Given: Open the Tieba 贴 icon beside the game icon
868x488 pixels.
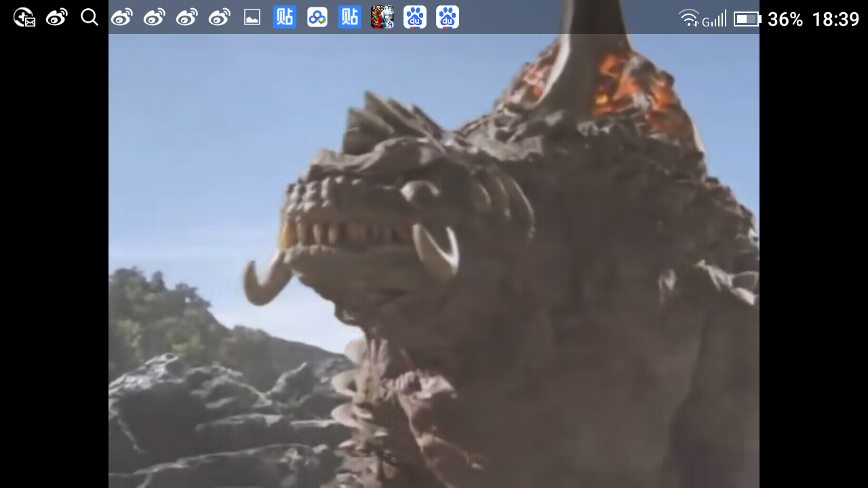Looking at the screenshot, I should (x=350, y=17).
